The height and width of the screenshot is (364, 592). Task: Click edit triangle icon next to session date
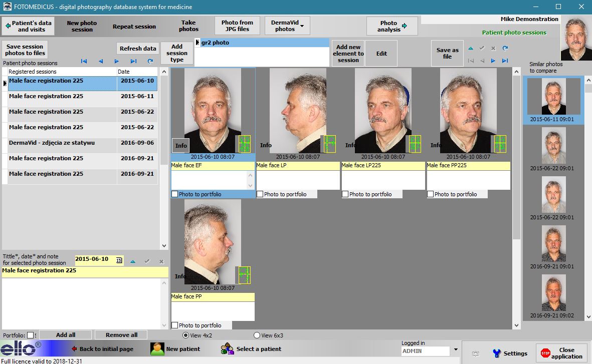point(133,261)
